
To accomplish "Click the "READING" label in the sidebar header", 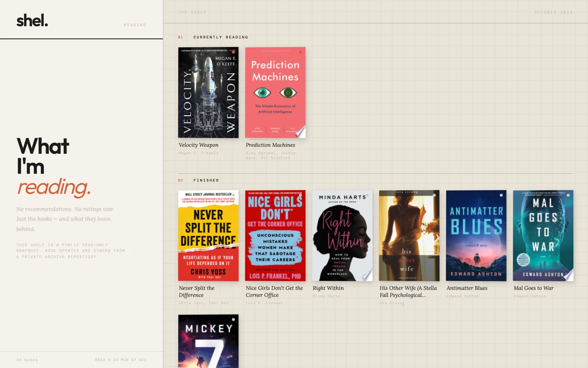I will (x=135, y=25).
